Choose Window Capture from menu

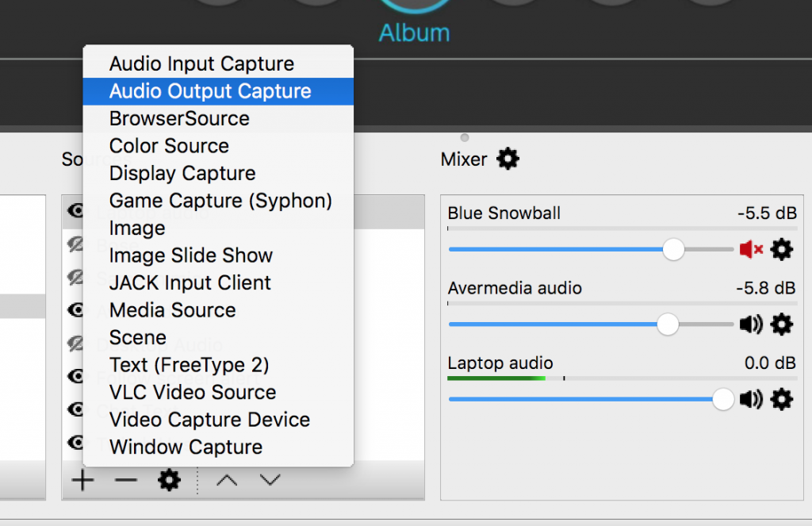[x=218, y=447]
